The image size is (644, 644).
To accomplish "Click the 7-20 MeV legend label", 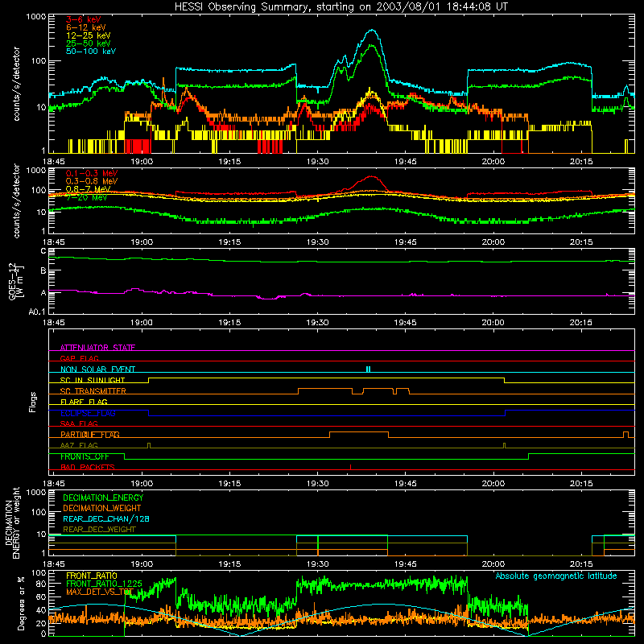I will (x=86, y=197).
